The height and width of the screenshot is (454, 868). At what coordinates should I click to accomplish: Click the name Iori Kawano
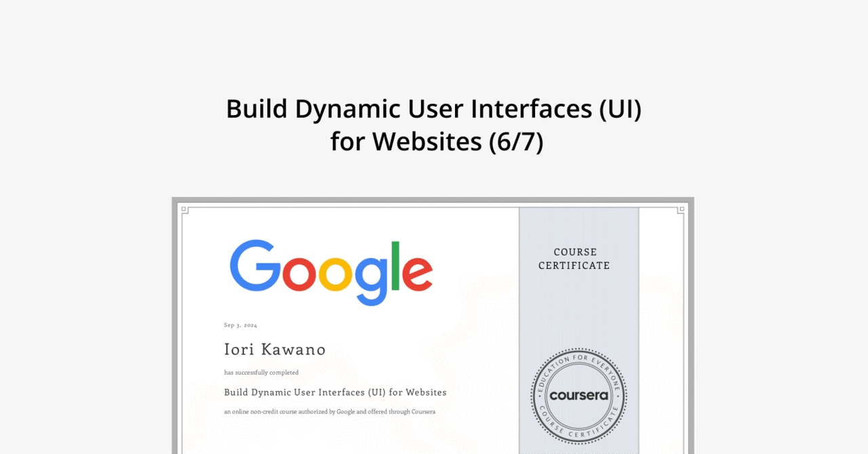pos(275,349)
